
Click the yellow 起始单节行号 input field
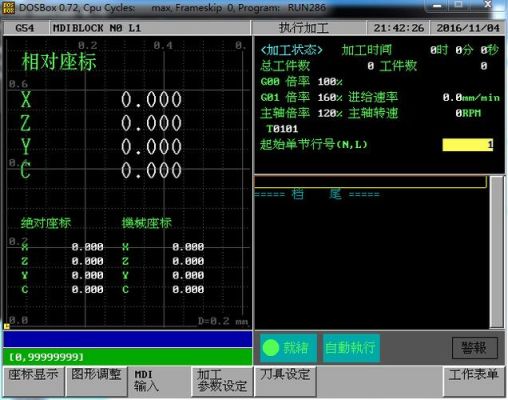(468, 145)
